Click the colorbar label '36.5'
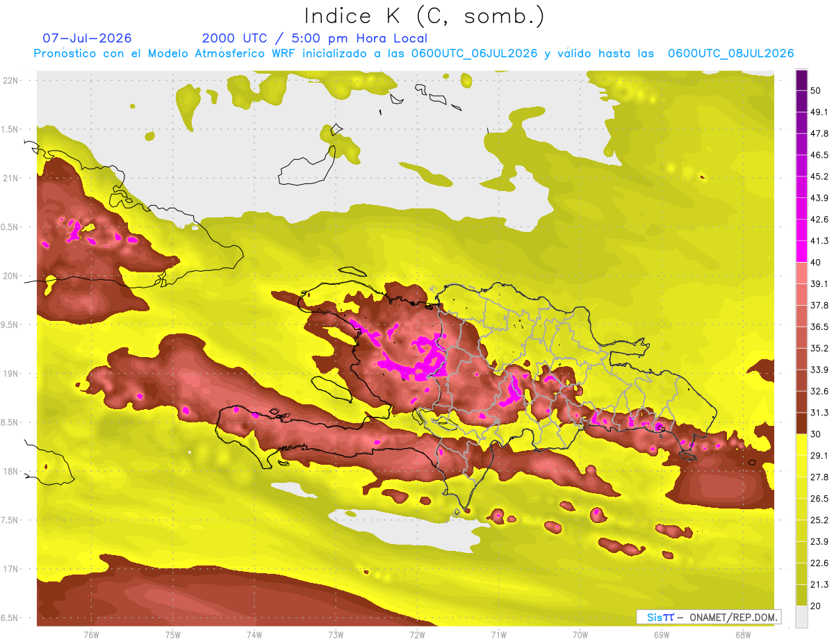The image size is (834, 644). (x=819, y=327)
